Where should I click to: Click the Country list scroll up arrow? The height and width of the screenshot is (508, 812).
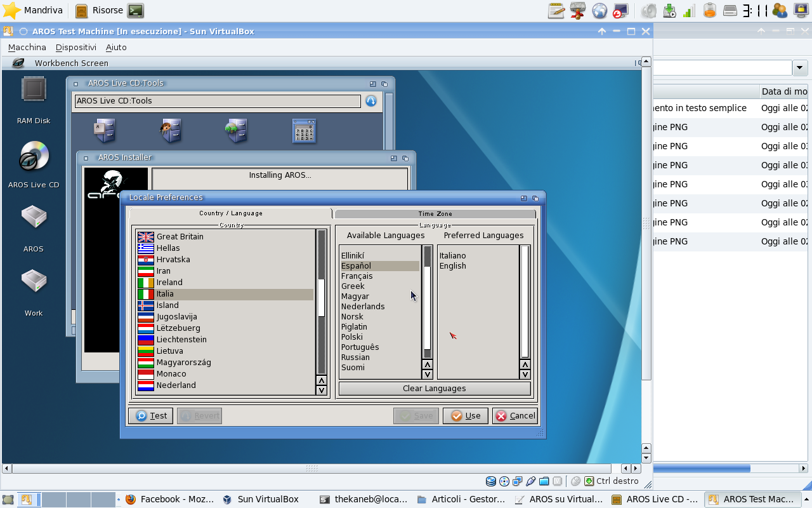322,381
